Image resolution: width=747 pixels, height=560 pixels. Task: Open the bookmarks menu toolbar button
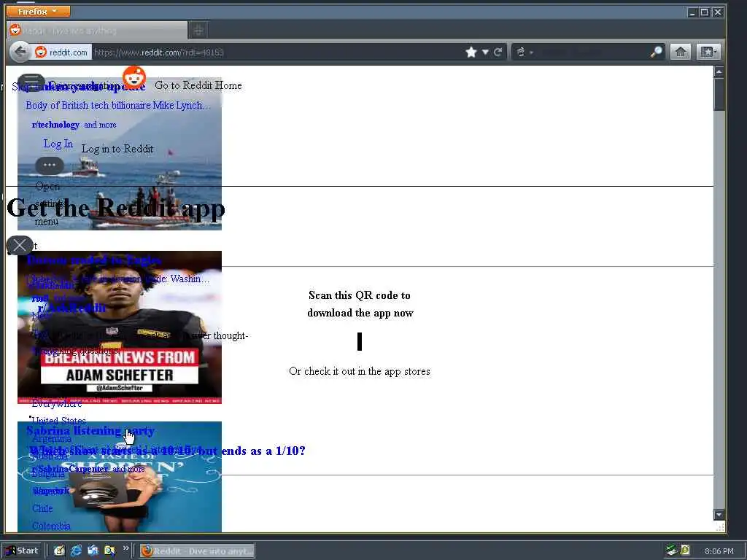tap(708, 52)
